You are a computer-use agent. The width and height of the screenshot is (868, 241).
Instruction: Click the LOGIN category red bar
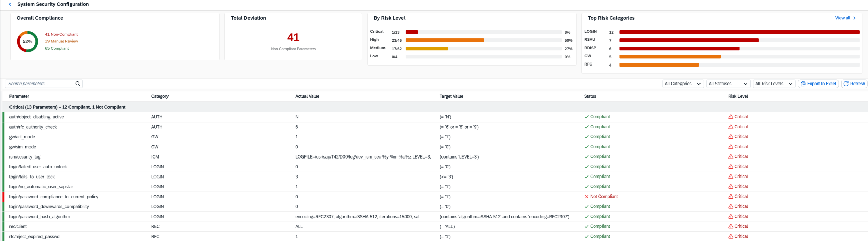click(x=739, y=32)
